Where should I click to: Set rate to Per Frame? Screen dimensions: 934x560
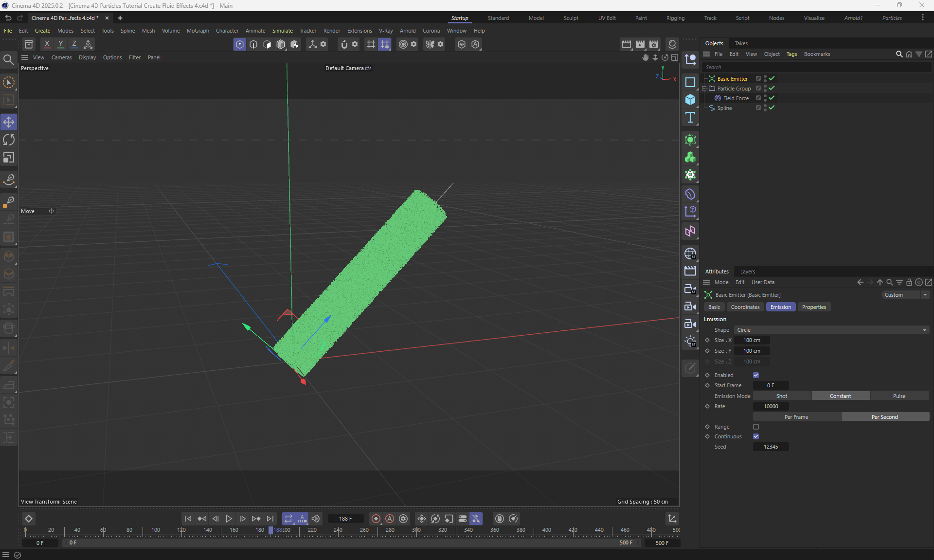[x=796, y=417]
